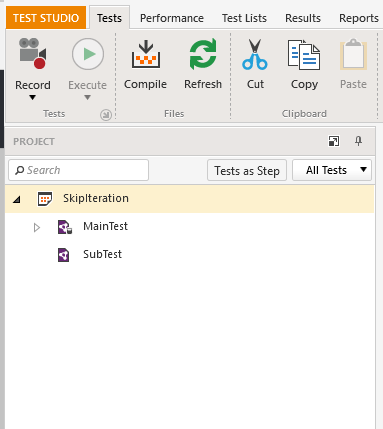Click the Cut scissors icon

pyautogui.click(x=255, y=54)
